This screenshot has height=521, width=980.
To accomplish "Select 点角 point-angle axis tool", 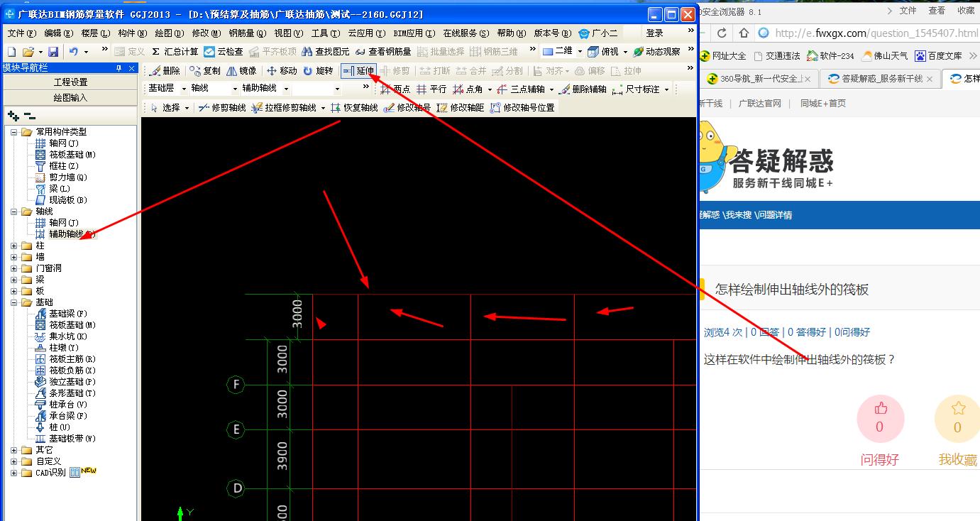I will coord(468,89).
